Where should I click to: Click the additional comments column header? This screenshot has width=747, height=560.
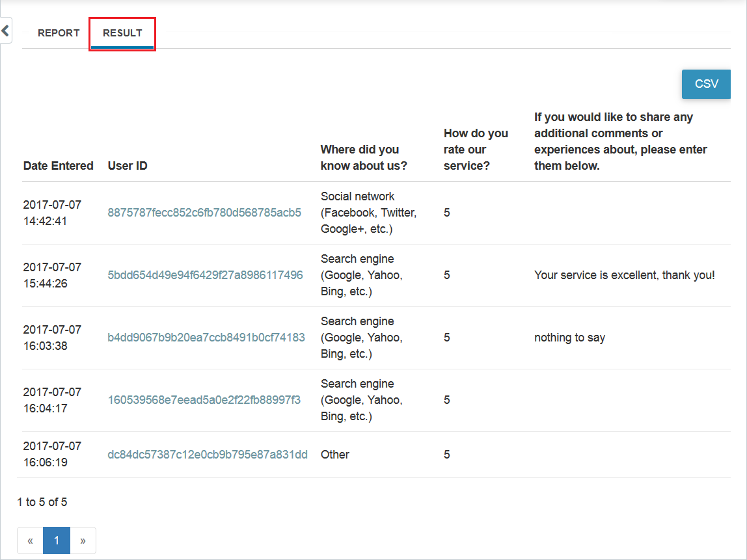tap(621, 141)
